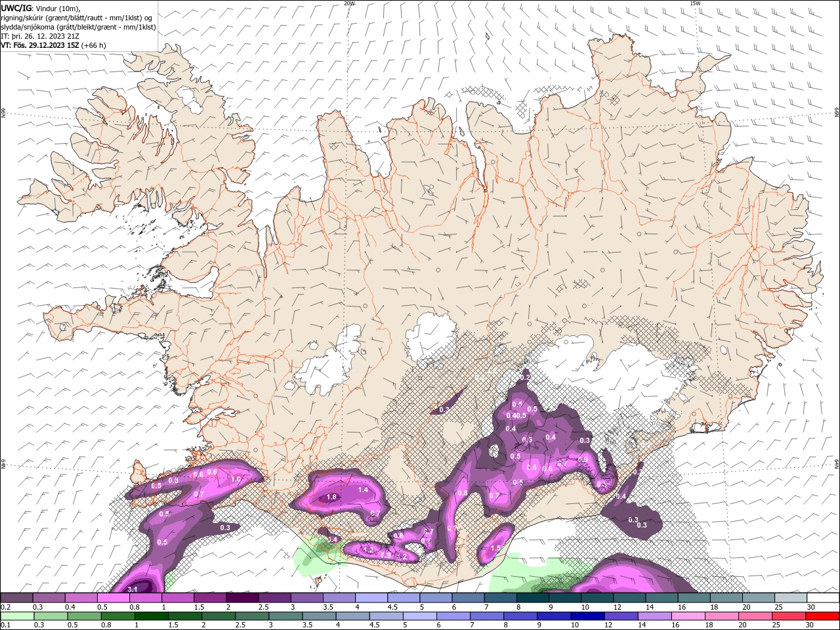The height and width of the screenshot is (630, 840).
Task: Pick top-row legend swatch between 3 and 3.5
Action: click(307, 598)
